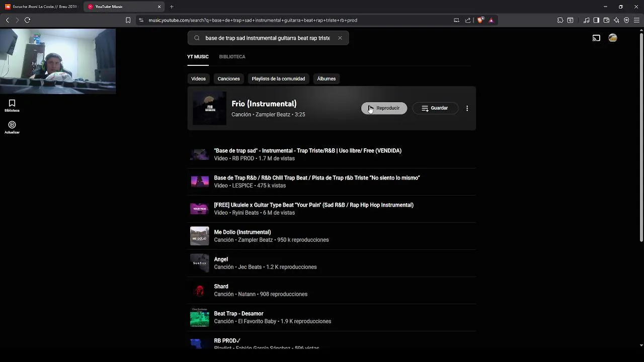Open the Base de Trap R&b Chill video
Image resolution: width=644 pixels, height=362 pixels.
(x=317, y=178)
